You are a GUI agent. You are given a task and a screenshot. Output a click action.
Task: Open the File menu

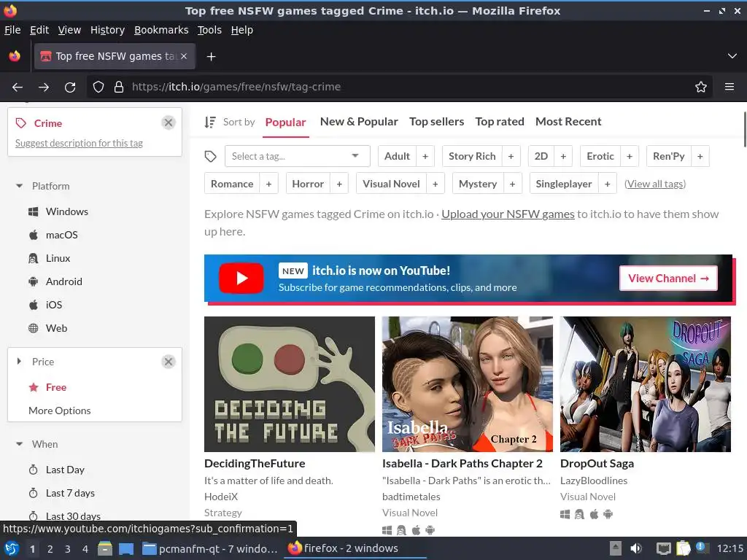tap(12, 30)
